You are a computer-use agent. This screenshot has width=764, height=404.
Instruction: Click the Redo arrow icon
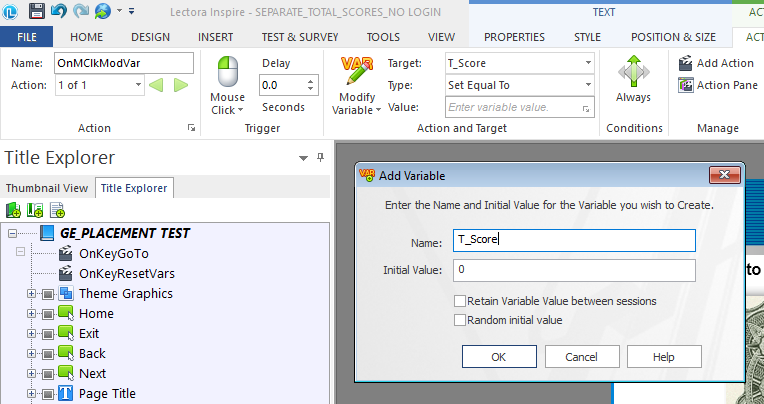coord(80,11)
